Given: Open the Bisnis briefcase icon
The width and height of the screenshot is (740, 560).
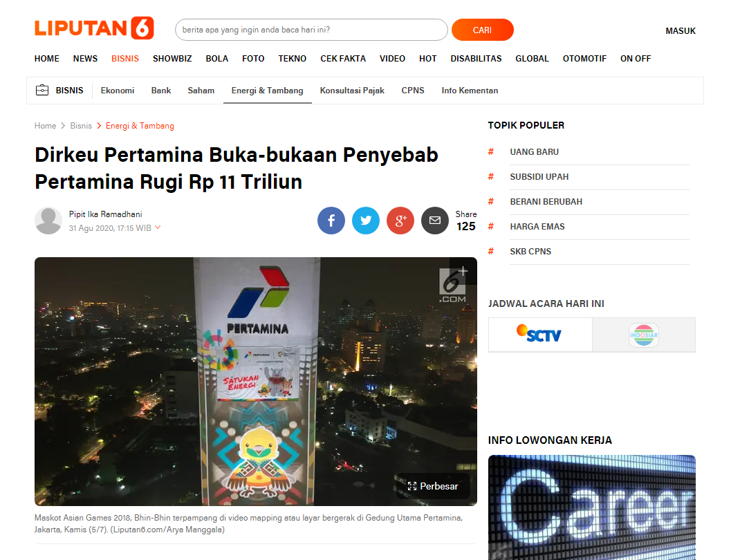Looking at the screenshot, I should click(42, 90).
